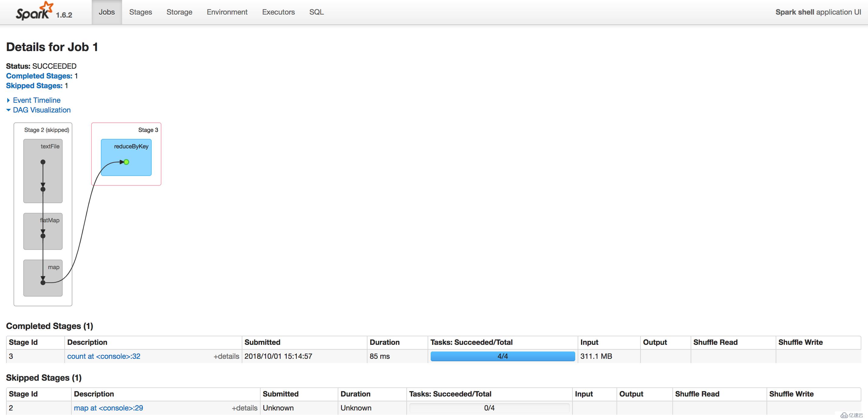
Task: Click Duration header in Skipped Stages
Action: [355, 394]
